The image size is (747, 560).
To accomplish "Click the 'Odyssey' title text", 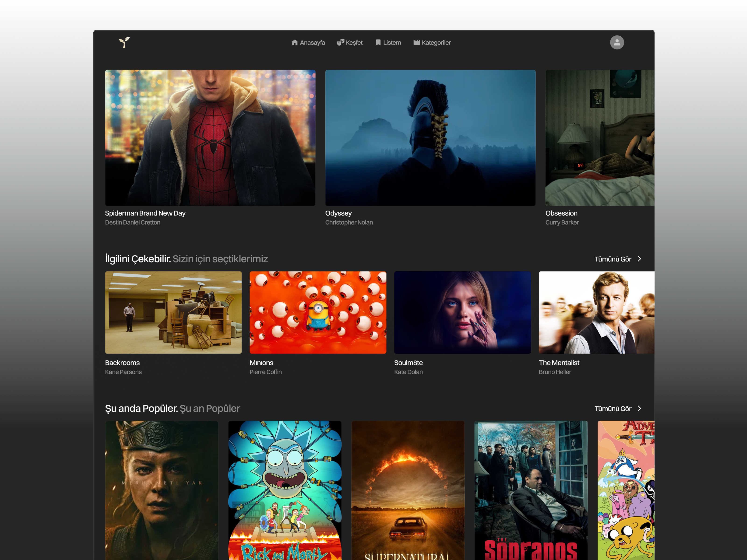I will point(338,213).
